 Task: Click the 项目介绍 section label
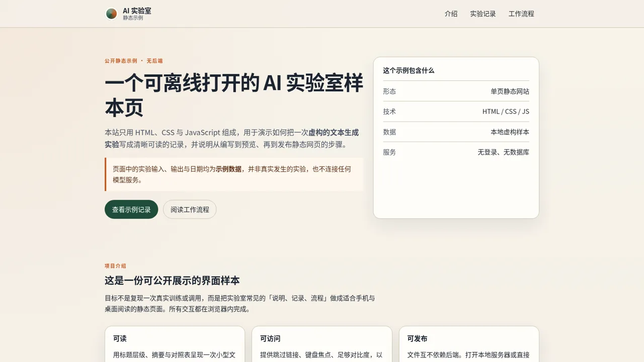(115, 266)
